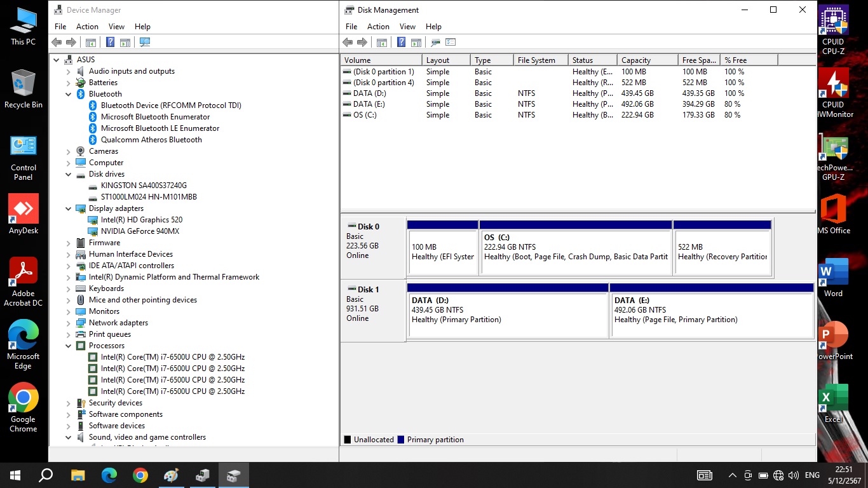Open This PC desktop icon
Screen dimensions: 868x488
coord(24,27)
